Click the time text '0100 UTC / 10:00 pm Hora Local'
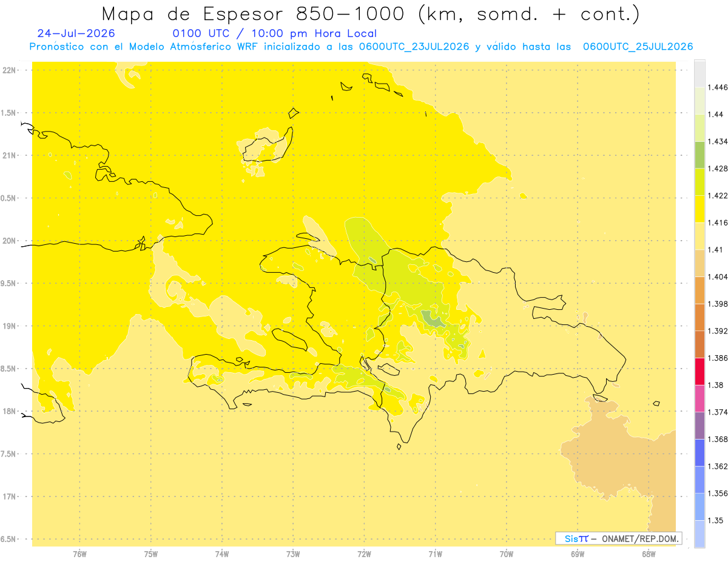The height and width of the screenshot is (562, 728). 275,34
